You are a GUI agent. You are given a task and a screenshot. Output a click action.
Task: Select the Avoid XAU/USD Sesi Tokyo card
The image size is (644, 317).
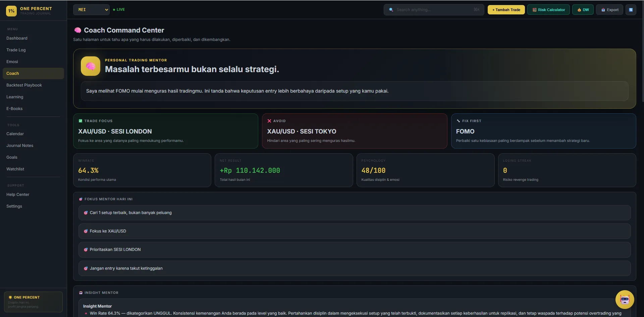coord(355,131)
